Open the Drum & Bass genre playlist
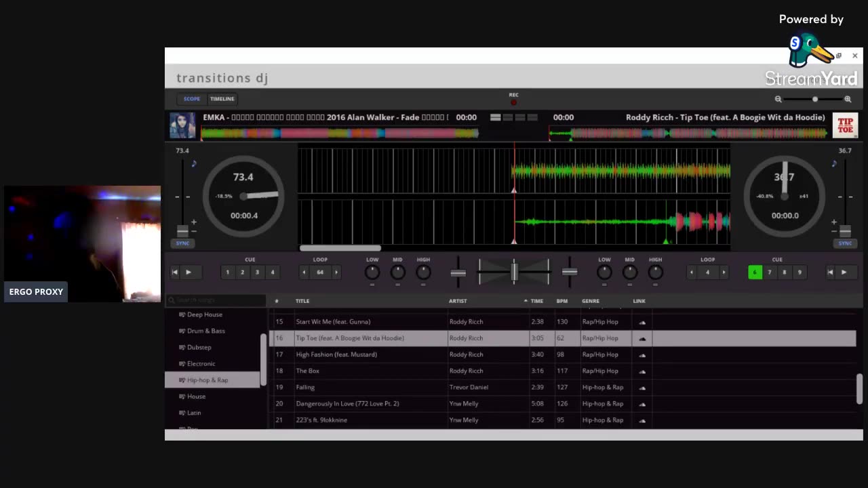 206,331
